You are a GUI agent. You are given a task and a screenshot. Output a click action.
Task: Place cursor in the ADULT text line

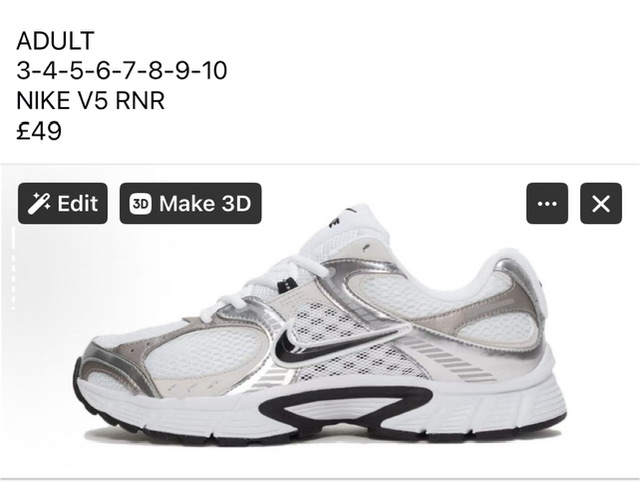(56, 41)
